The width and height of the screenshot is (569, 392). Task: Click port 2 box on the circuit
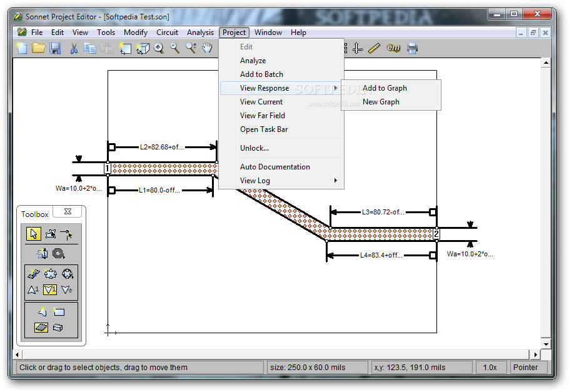(x=436, y=234)
